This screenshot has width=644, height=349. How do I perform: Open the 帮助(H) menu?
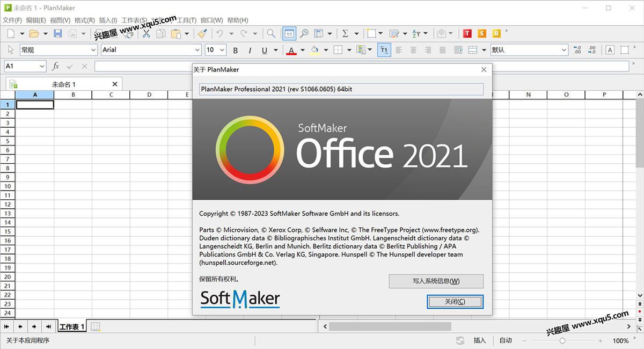click(x=238, y=20)
